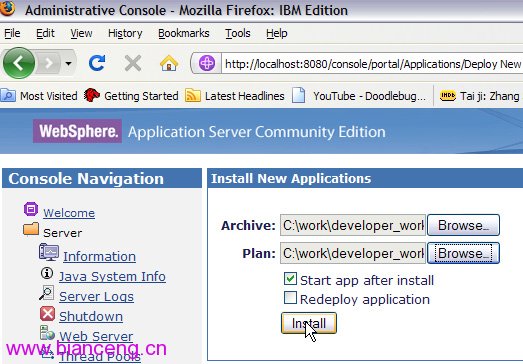The image size is (523, 364).
Task: Reload the page with the refresh icon
Action: 97,63
